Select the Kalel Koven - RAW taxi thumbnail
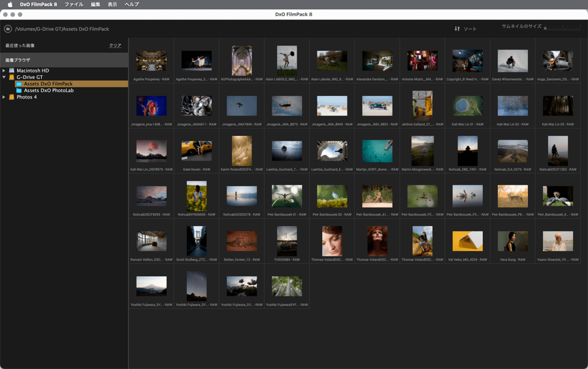The image size is (588, 369). (x=196, y=151)
